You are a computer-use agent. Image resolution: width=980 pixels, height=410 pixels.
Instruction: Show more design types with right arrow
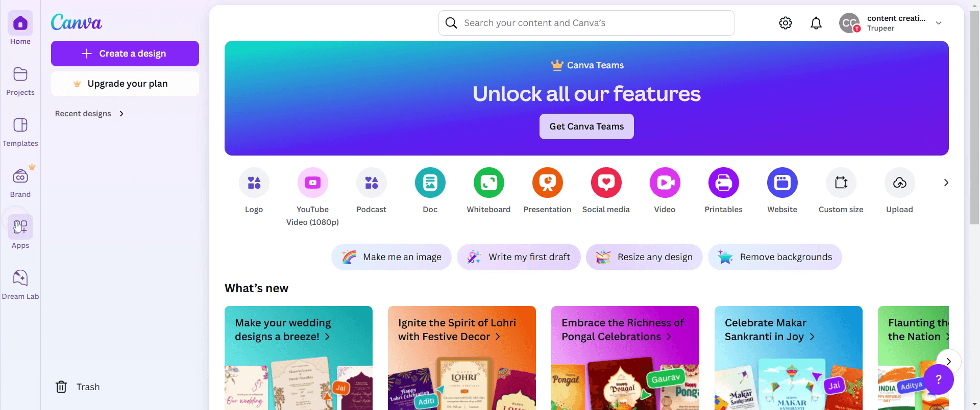click(x=946, y=183)
